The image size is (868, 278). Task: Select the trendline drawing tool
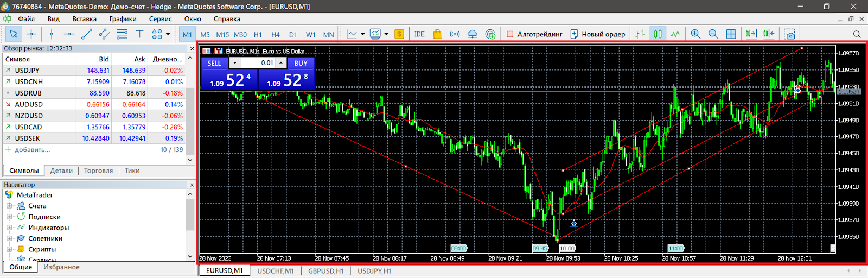point(87,34)
